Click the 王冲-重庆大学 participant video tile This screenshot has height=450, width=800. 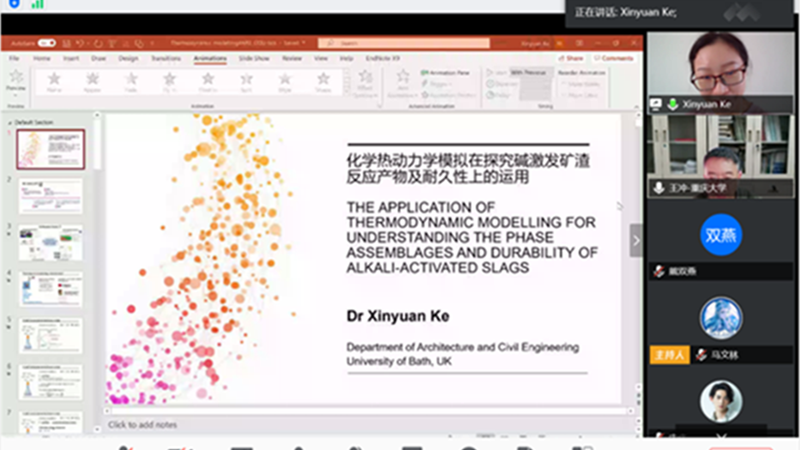(720, 156)
